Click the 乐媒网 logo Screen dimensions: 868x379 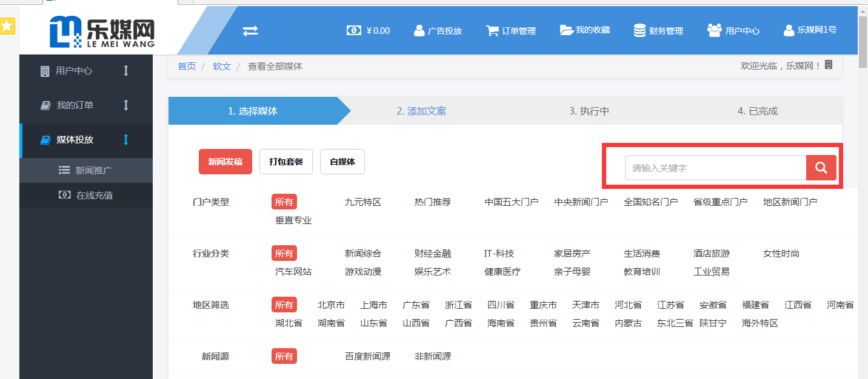tap(102, 32)
